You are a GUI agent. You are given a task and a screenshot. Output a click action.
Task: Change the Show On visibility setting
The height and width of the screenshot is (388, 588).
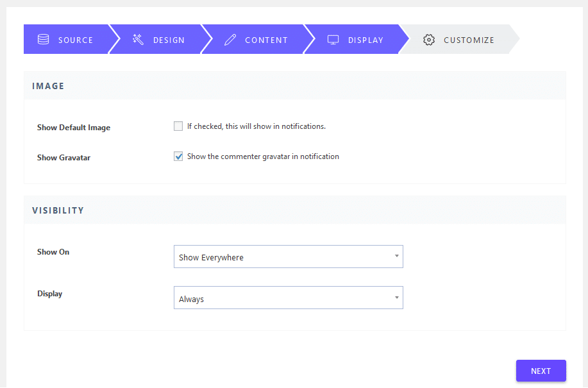click(288, 257)
